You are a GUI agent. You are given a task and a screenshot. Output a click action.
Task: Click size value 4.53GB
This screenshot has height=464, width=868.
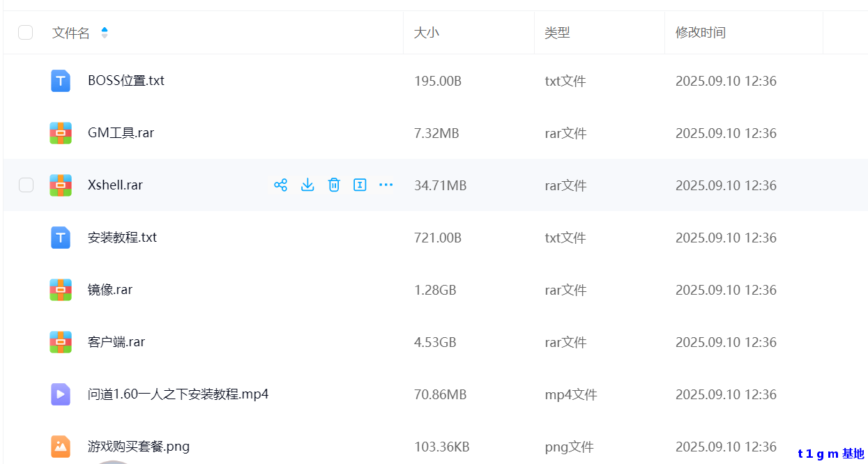[x=435, y=342]
